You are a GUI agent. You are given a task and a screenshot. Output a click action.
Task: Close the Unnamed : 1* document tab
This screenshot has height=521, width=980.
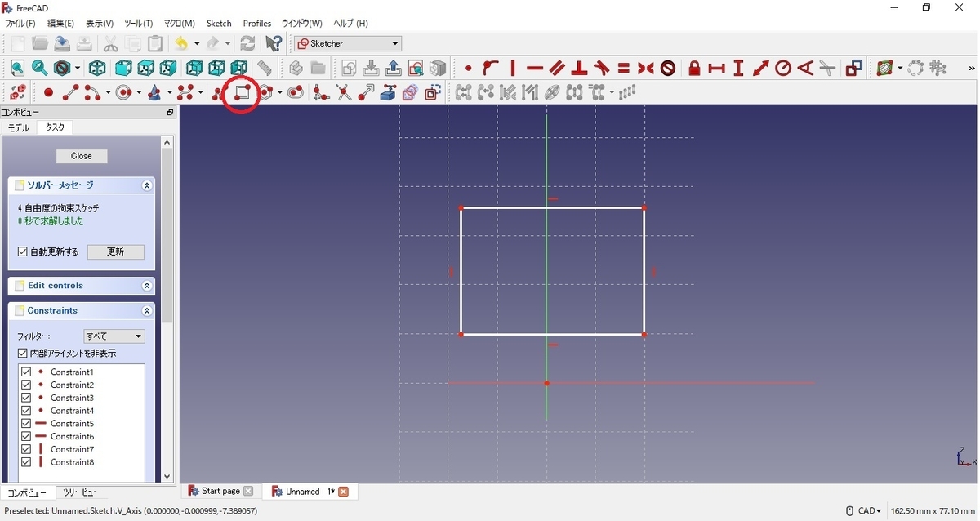click(343, 492)
